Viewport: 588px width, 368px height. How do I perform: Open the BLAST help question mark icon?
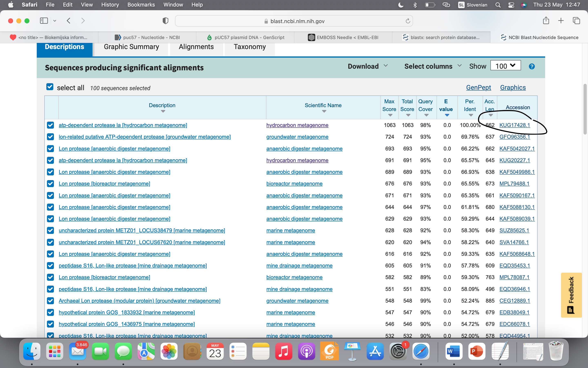tap(532, 66)
